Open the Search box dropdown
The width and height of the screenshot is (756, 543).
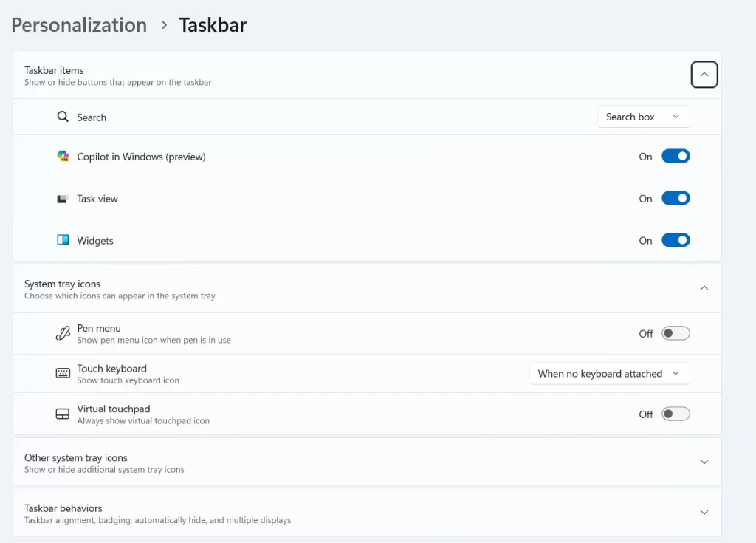click(644, 117)
